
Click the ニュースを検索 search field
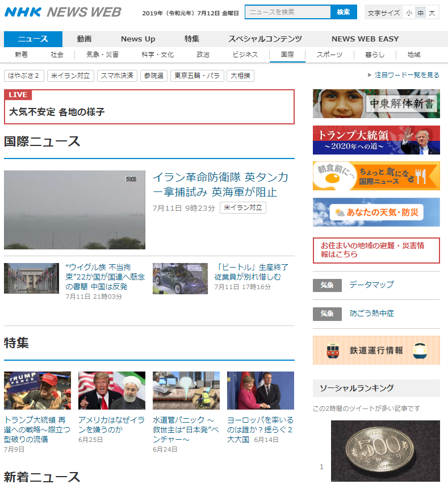point(288,12)
